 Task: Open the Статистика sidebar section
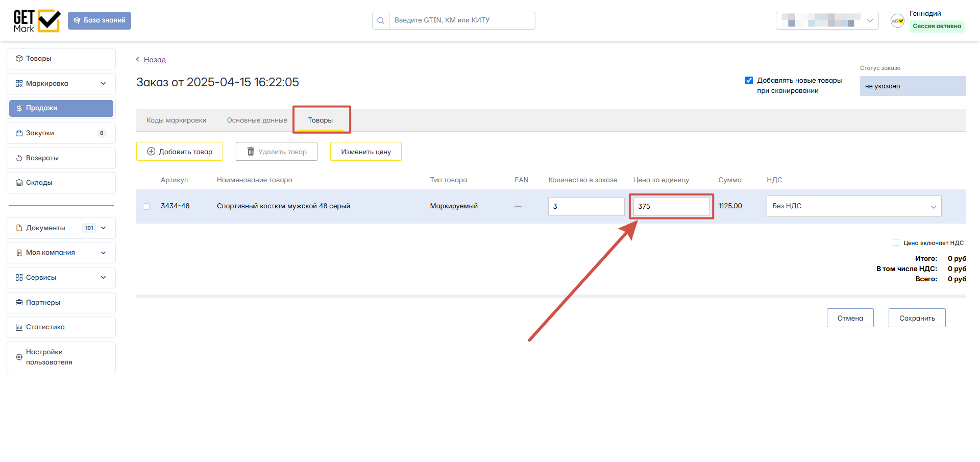(61, 327)
